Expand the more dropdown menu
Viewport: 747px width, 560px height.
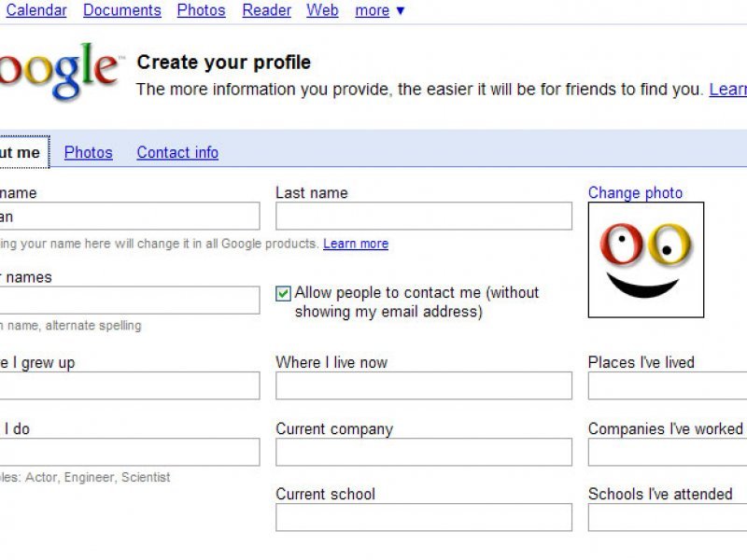coord(380,10)
